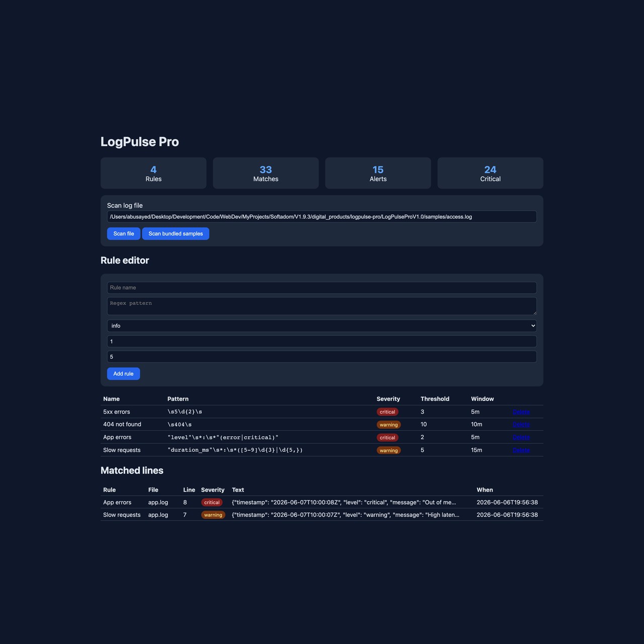Screen dimensions: 644x644
Task: Open the severity dropdown showing info
Action: pyautogui.click(x=322, y=326)
